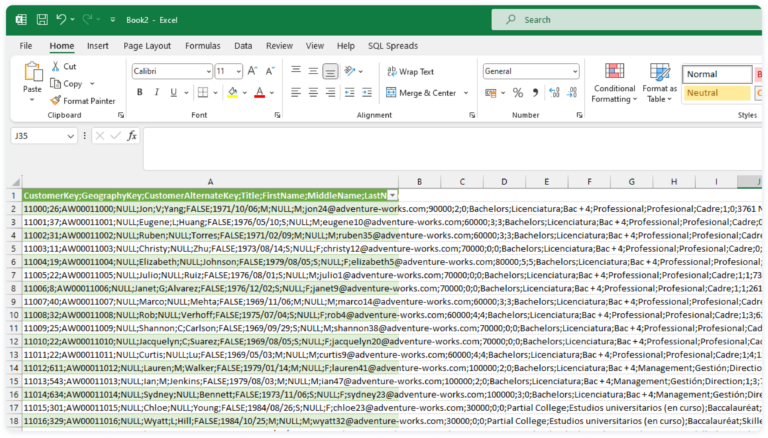
Task: Click the Save icon in title bar
Action: [42, 20]
